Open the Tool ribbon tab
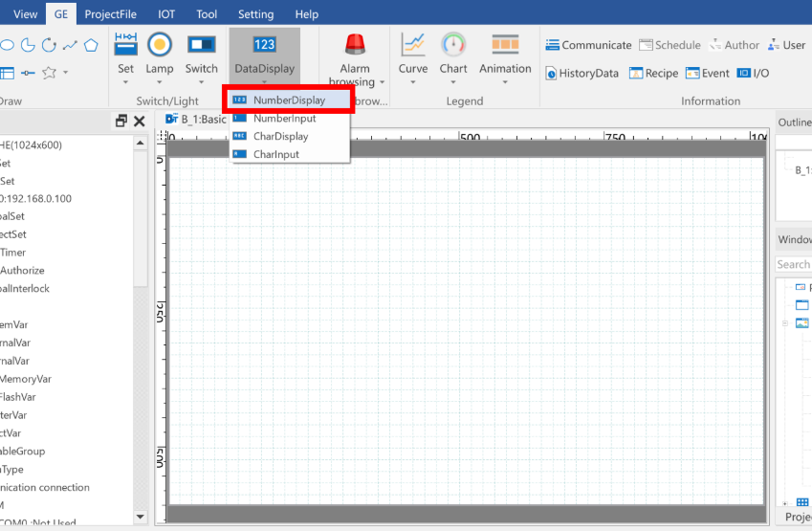Screen dimensions: 812x531 click(207, 14)
